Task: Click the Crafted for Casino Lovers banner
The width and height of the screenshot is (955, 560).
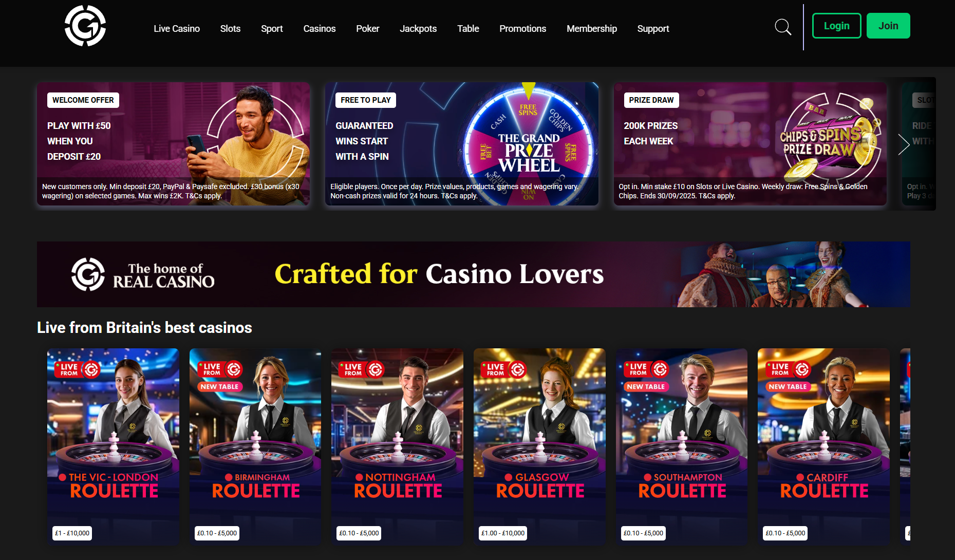Action: pyautogui.click(x=474, y=274)
